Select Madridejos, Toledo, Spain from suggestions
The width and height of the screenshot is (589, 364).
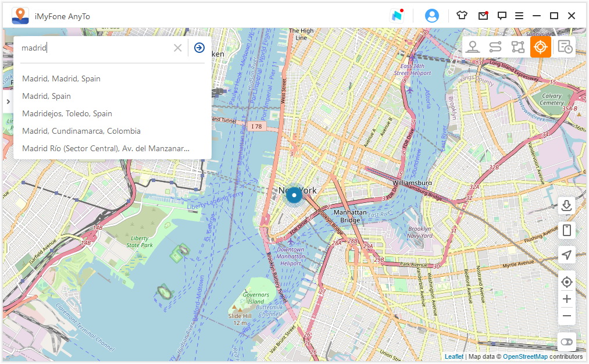(x=67, y=113)
